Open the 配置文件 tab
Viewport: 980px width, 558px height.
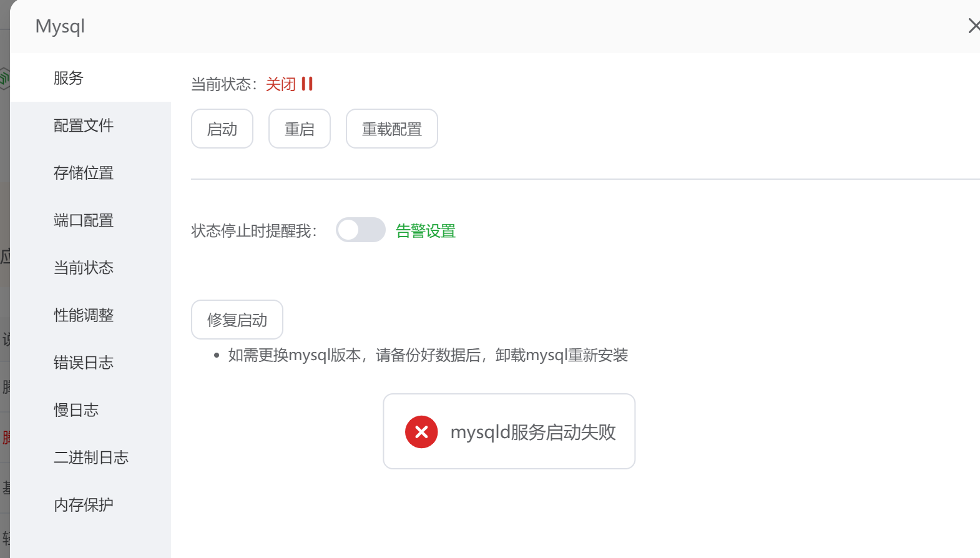pos(91,125)
